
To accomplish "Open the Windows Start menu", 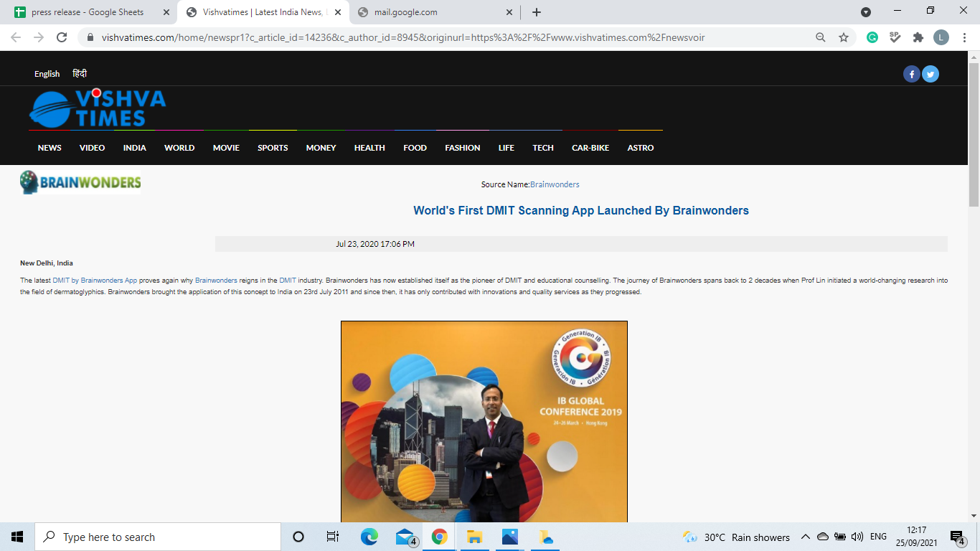I will coord(17,537).
